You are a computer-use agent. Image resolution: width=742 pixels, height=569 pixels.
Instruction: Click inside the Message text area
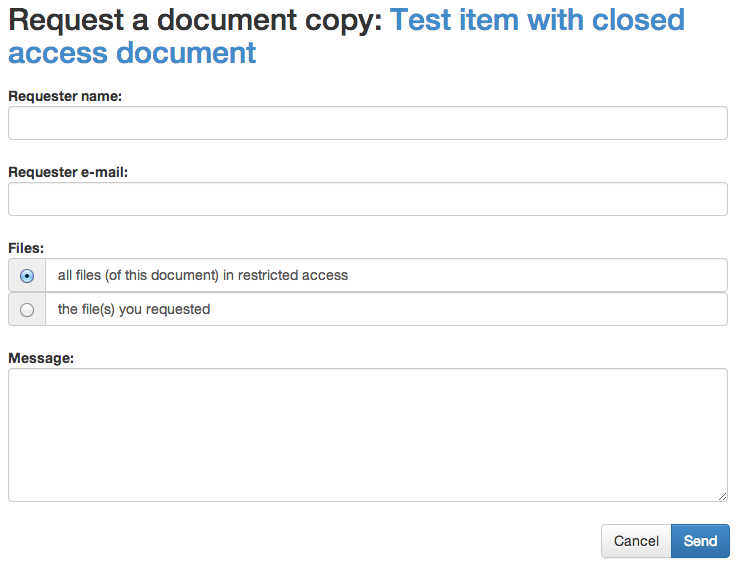click(367, 434)
